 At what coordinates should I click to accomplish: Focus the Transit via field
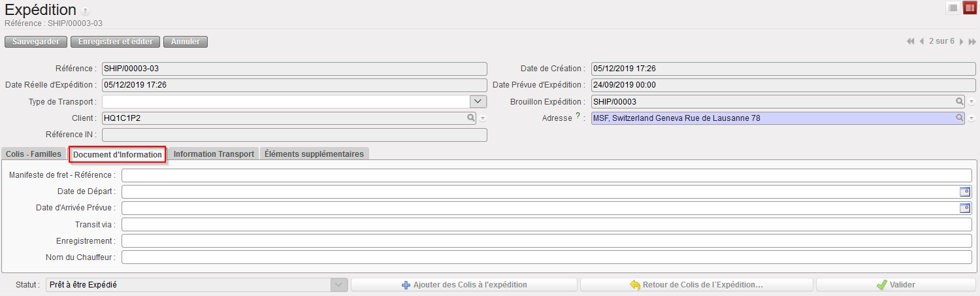[x=547, y=224]
